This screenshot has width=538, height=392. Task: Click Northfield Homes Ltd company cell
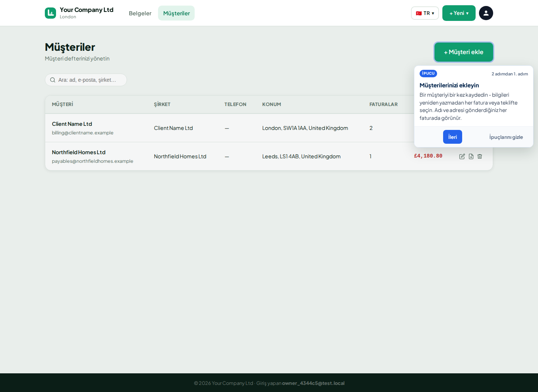180,156
